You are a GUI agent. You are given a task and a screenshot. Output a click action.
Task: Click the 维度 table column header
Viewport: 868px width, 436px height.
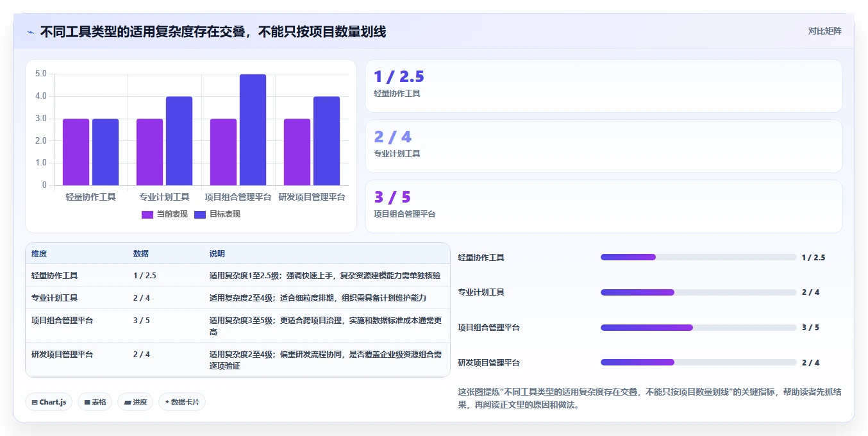pyautogui.click(x=39, y=254)
